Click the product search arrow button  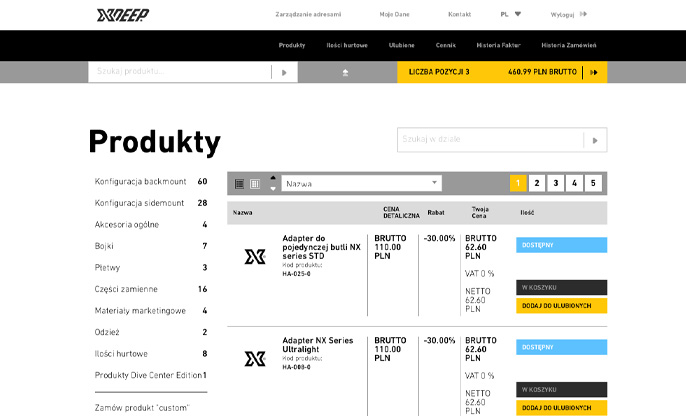(x=284, y=72)
